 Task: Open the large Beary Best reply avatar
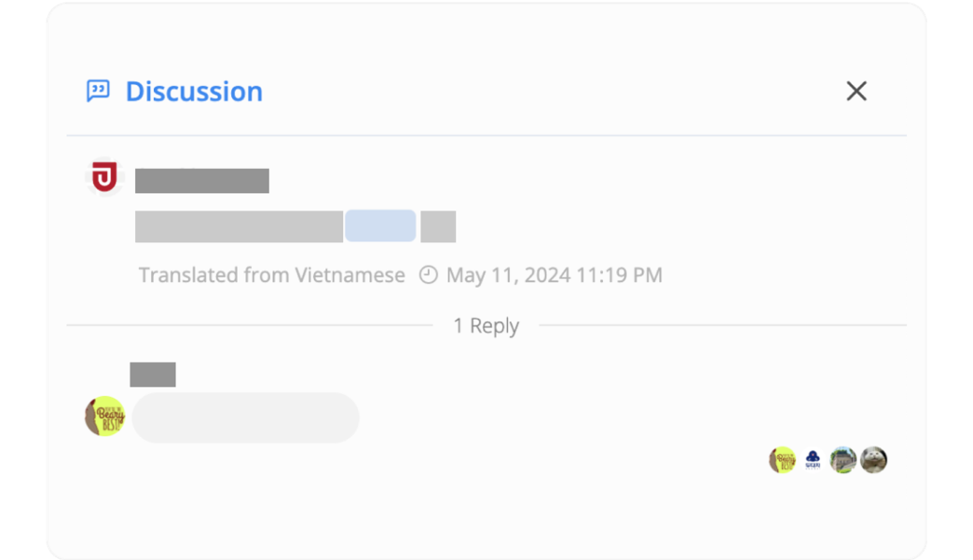(x=105, y=417)
